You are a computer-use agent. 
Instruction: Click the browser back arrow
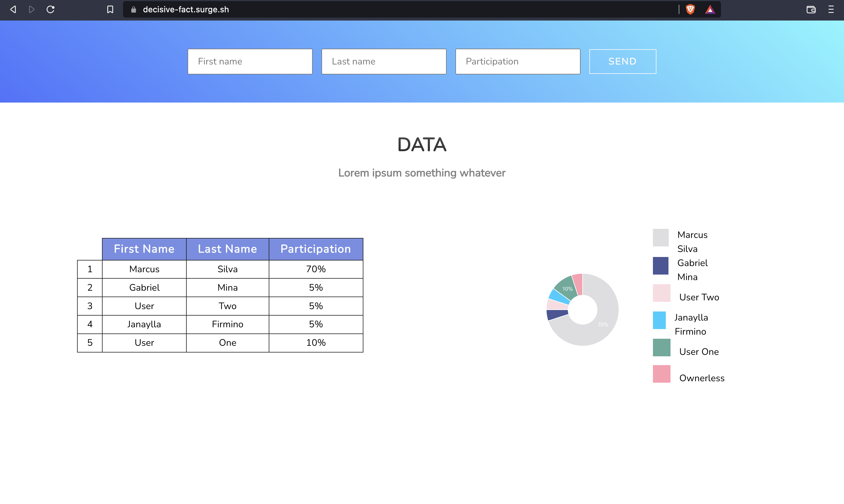click(x=13, y=9)
